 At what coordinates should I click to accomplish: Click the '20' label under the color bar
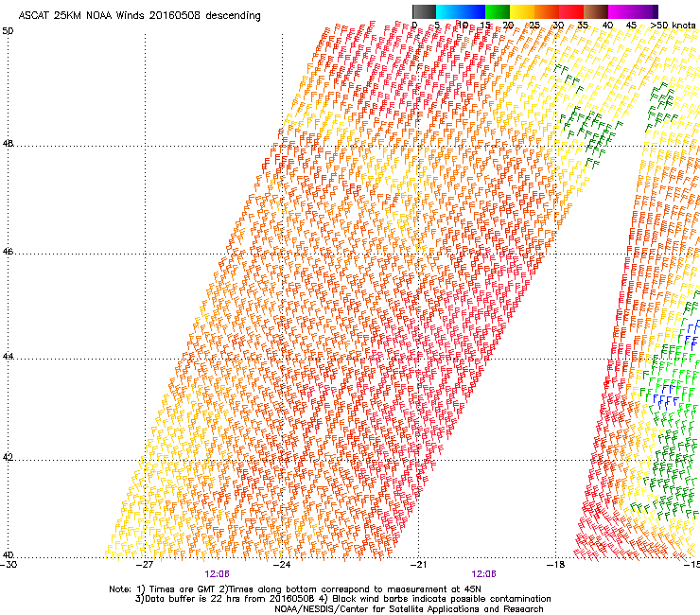click(508, 26)
